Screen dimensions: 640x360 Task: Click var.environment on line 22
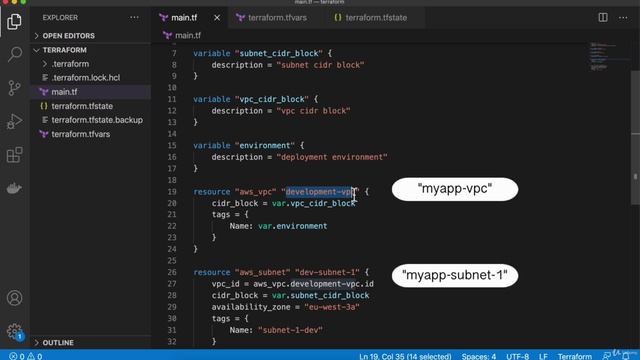point(292,226)
